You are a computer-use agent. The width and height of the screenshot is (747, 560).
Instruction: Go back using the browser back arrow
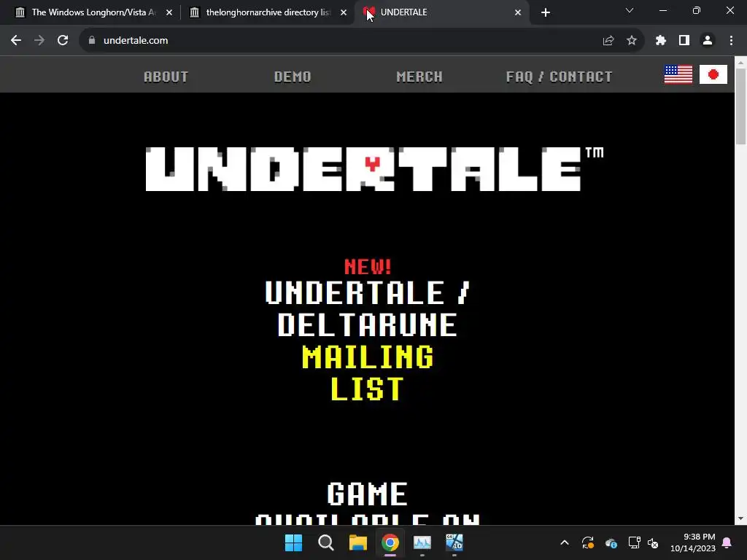pyautogui.click(x=16, y=41)
